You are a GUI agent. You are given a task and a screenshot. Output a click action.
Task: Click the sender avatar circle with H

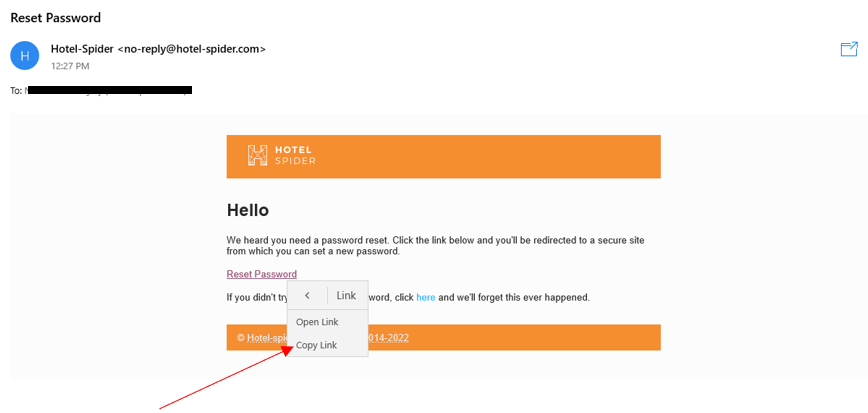24,56
